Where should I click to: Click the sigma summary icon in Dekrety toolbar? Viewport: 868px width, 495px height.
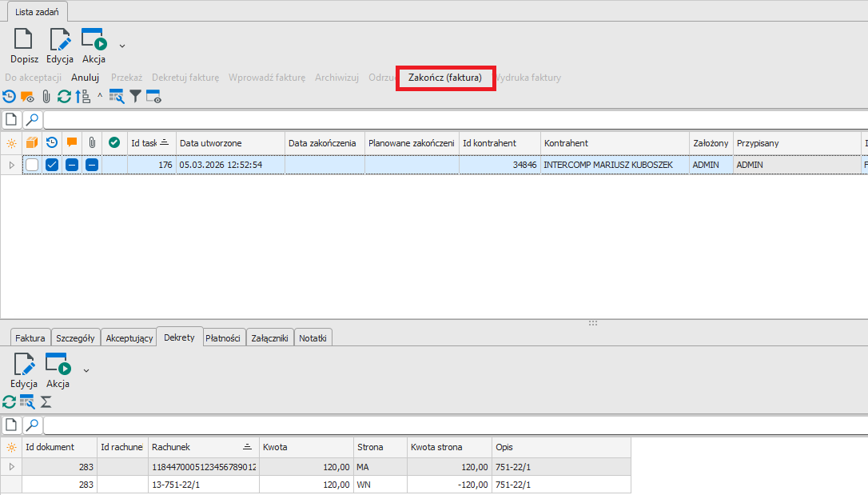pos(46,401)
